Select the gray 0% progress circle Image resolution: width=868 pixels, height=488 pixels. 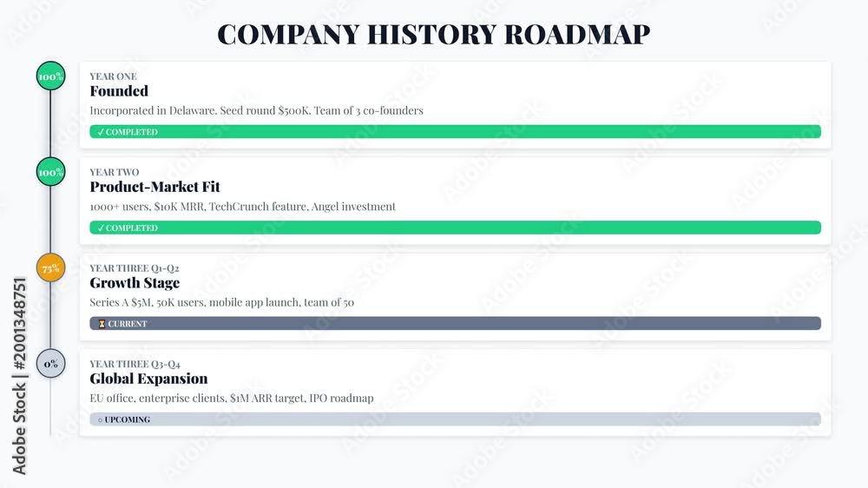[50, 364]
